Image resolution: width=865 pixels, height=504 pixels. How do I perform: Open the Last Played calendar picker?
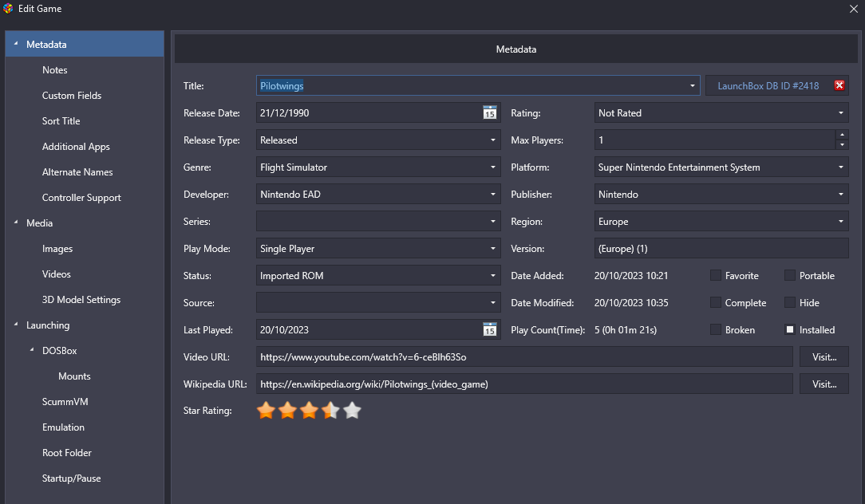[489, 329]
